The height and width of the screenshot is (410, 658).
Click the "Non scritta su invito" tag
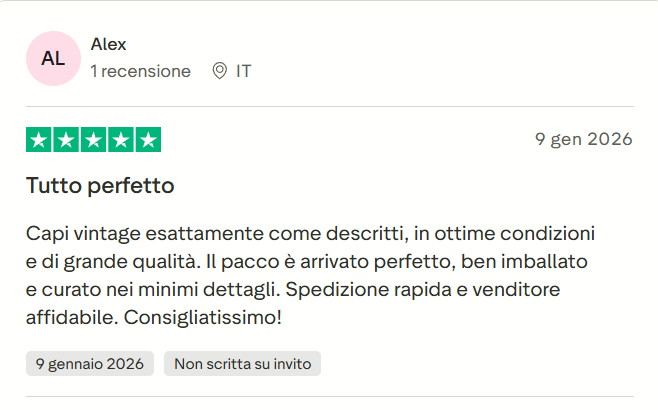[x=243, y=364]
